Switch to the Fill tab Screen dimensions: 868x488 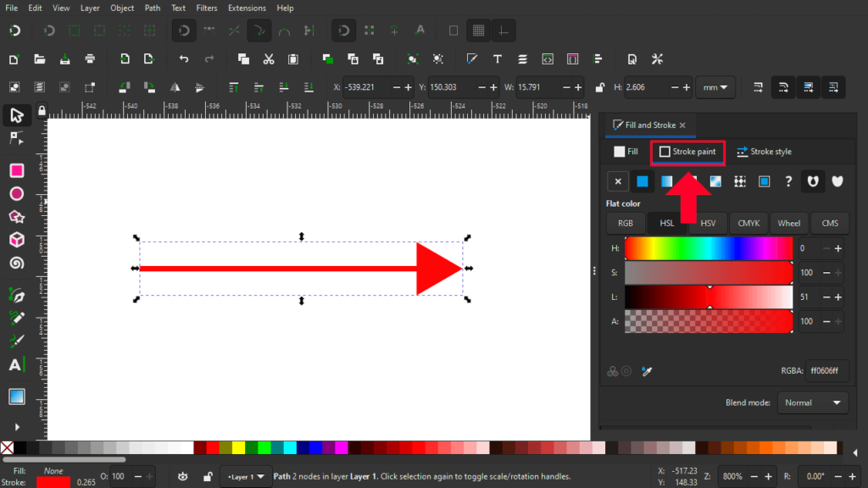pyautogui.click(x=626, y=152)
